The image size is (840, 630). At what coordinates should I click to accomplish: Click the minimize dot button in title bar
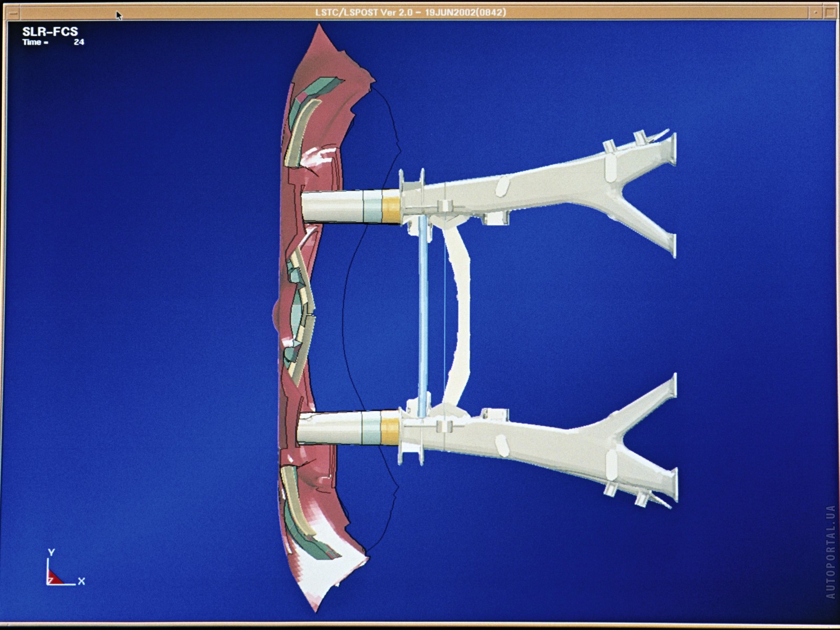click(815, 13)
